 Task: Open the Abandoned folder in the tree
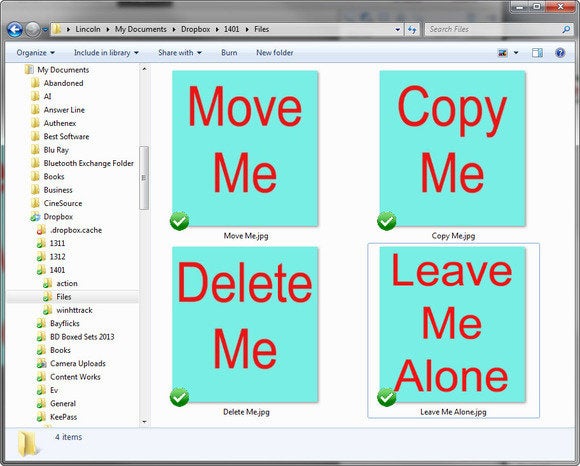pyautogui.click(x=63, y=83)
